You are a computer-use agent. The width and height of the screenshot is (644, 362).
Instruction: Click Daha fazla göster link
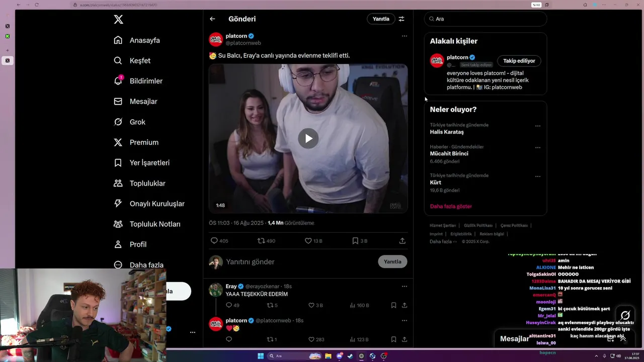coord(451,207)
